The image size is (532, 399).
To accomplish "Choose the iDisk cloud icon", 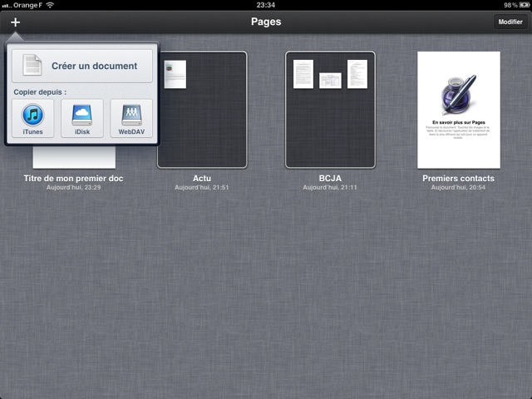I will point(81,118).
